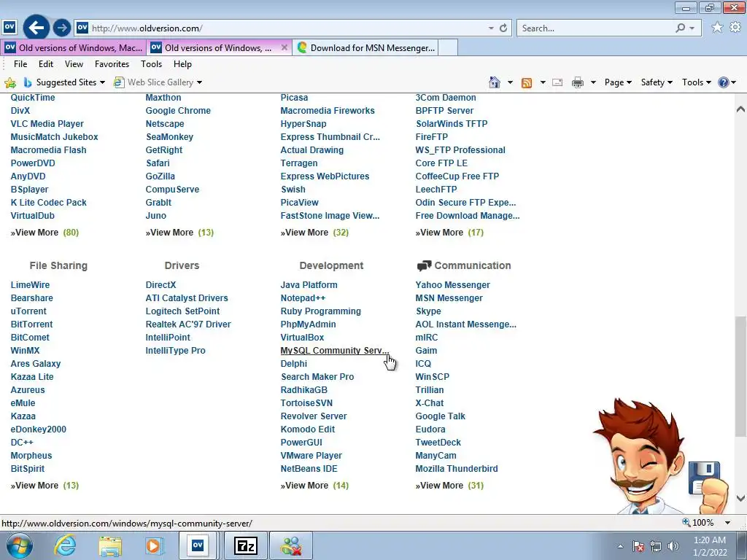Screen dimensions: 747x560
Task: Click the Home toolbar icon
Action: pos(495,82)
